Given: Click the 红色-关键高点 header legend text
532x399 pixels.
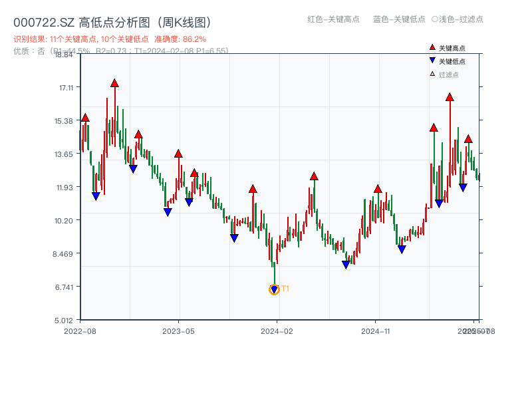Looking at the screenshot, I should click(333, 19).
